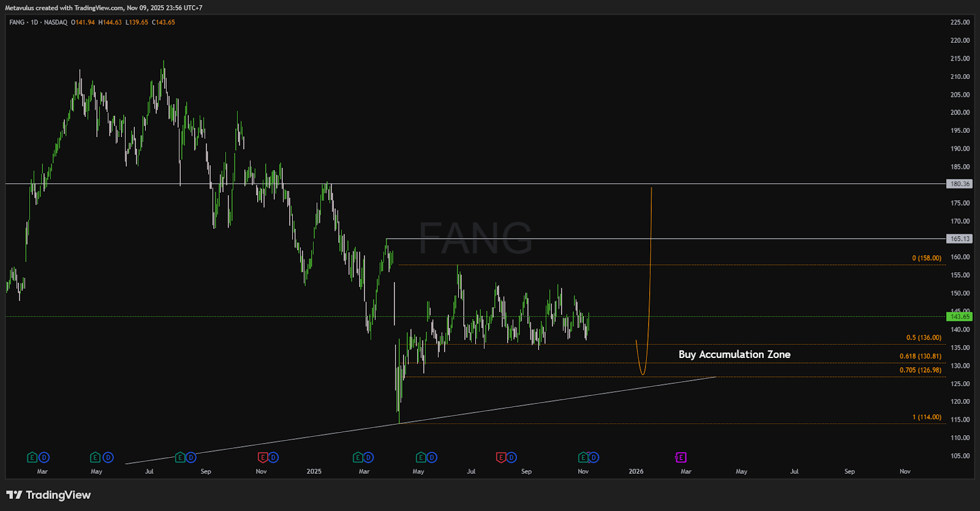This screenshot has height=511, width=980.
Task: Select the Buy Accumulation Zone text annotation
Action: tap(734, 354)
